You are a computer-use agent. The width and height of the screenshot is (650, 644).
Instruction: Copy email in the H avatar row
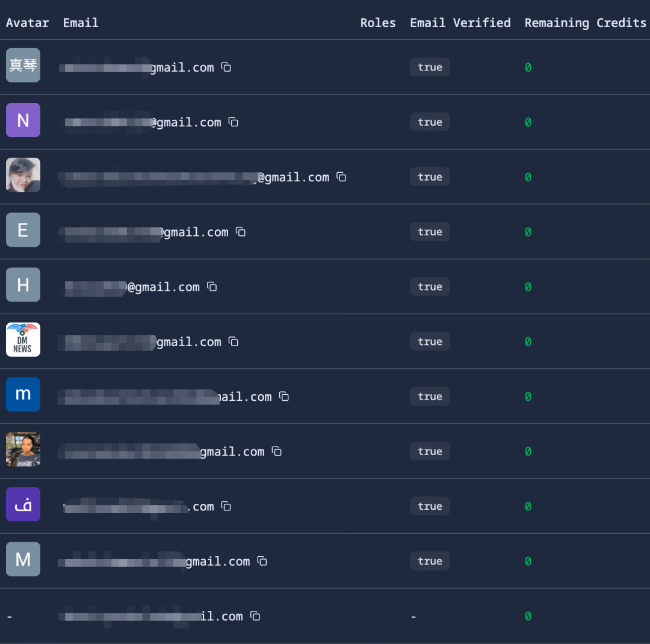point(212,286)
